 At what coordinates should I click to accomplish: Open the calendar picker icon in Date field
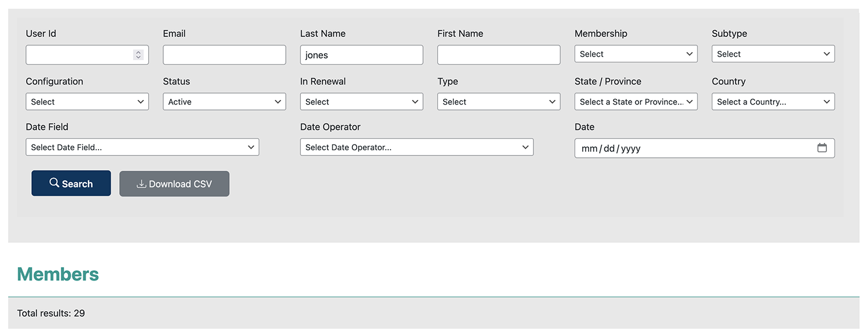click(822, 148)
